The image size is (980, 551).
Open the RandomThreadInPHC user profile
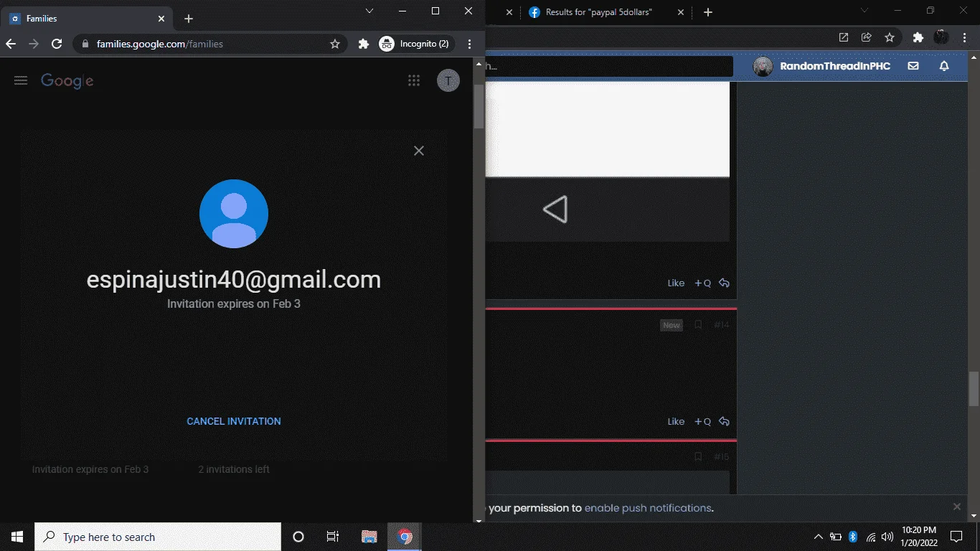pos(821,66)
